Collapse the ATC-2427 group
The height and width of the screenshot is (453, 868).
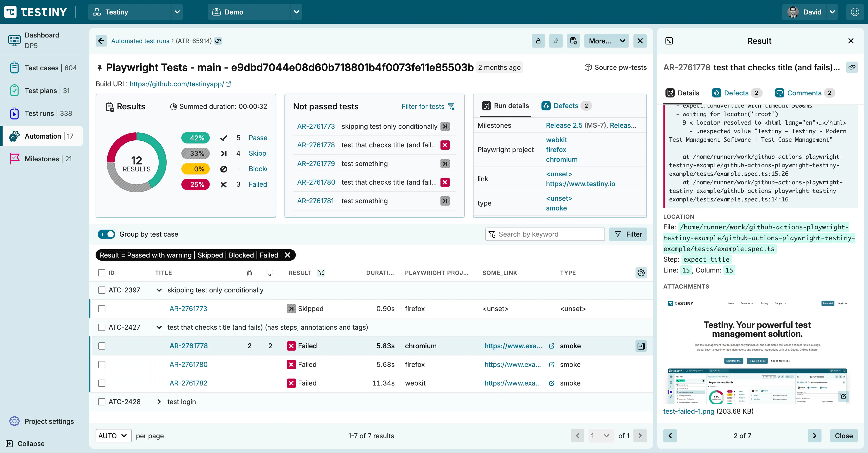[x=159, y=327]
